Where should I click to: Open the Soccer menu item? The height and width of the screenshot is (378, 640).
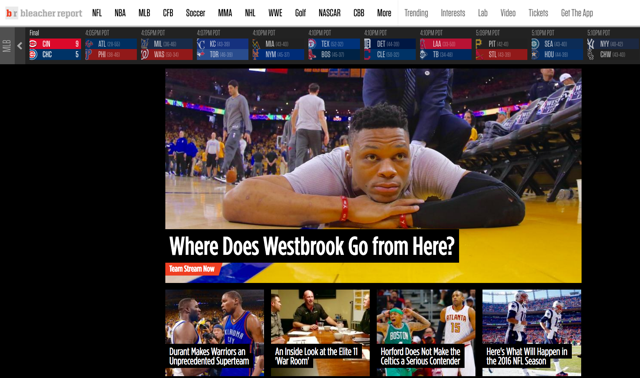pos(195,13)
